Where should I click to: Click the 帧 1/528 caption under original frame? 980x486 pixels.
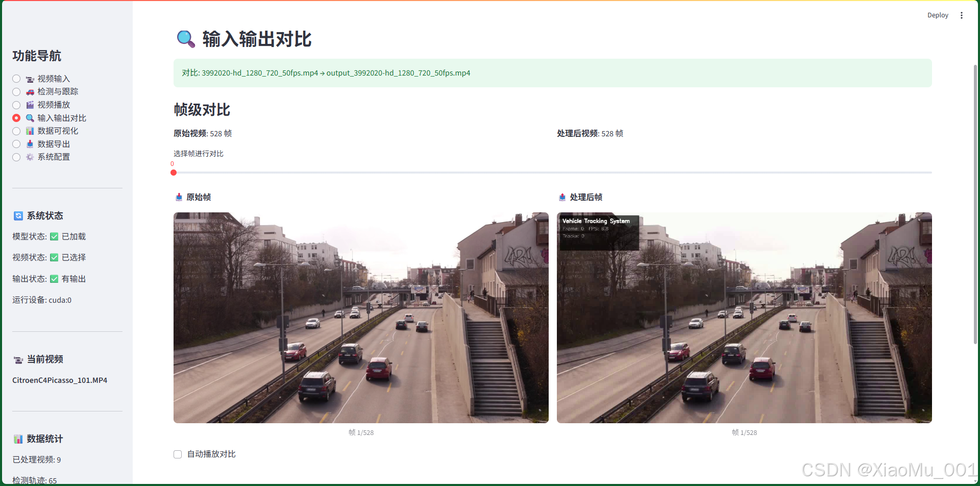361,432
